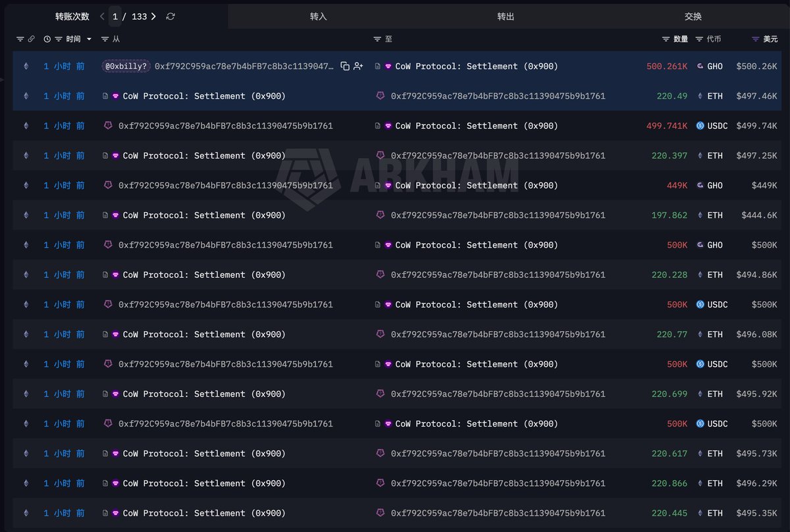Open the transaction link filter icon
This screenshot has width=790, height=532.
31,40
